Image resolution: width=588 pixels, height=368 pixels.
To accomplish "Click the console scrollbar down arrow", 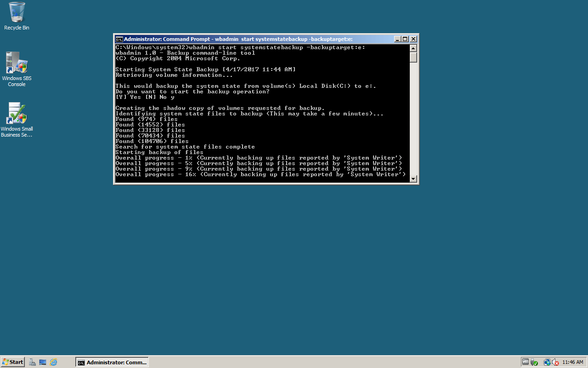I will (413, 178).
